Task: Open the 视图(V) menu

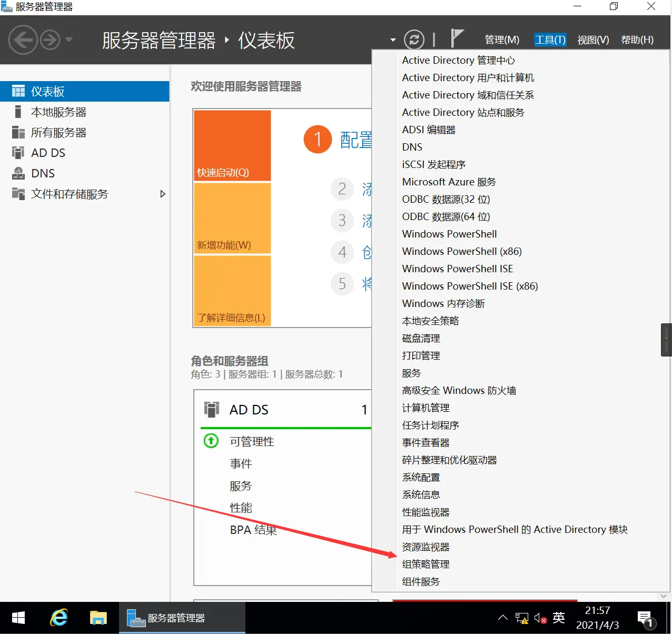Action: click(x=593, y=40)
